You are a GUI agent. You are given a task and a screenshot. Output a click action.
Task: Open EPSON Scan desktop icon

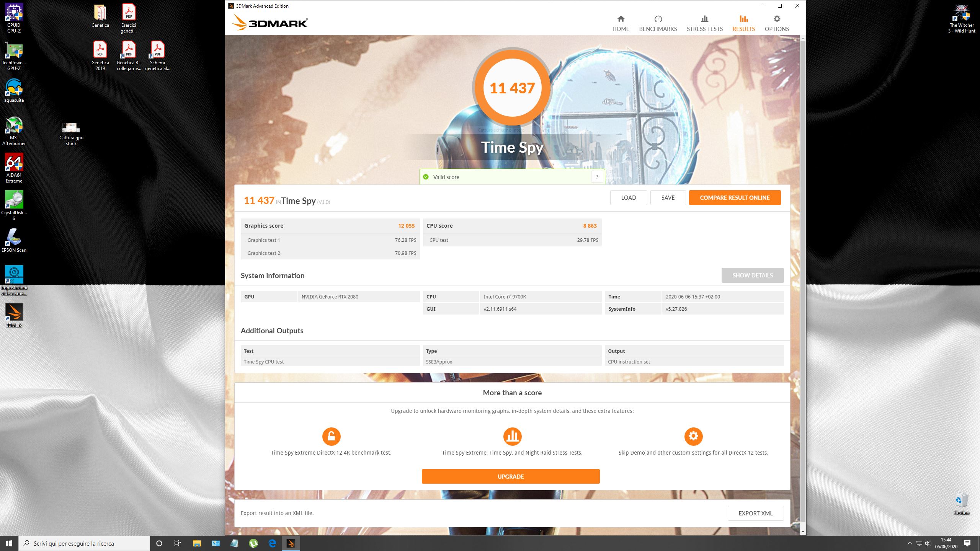click(14, 240)
